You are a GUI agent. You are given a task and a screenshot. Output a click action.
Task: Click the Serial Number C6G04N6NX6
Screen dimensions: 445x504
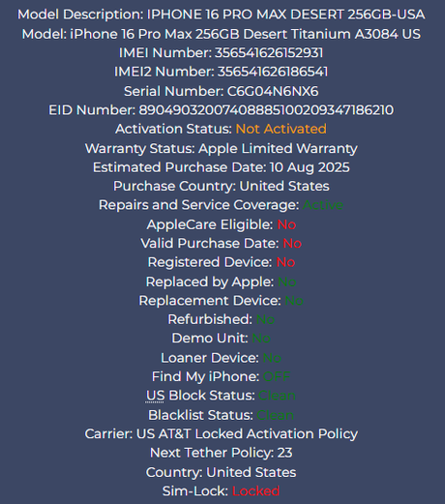(273, 91)
